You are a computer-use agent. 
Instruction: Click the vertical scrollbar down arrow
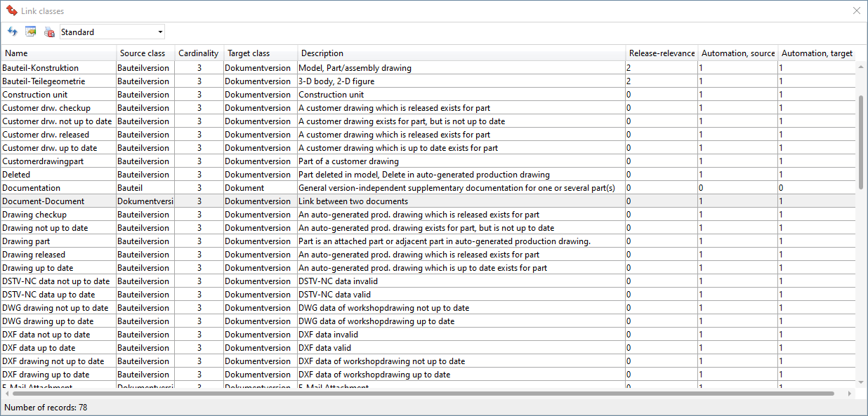pos(862,382)
